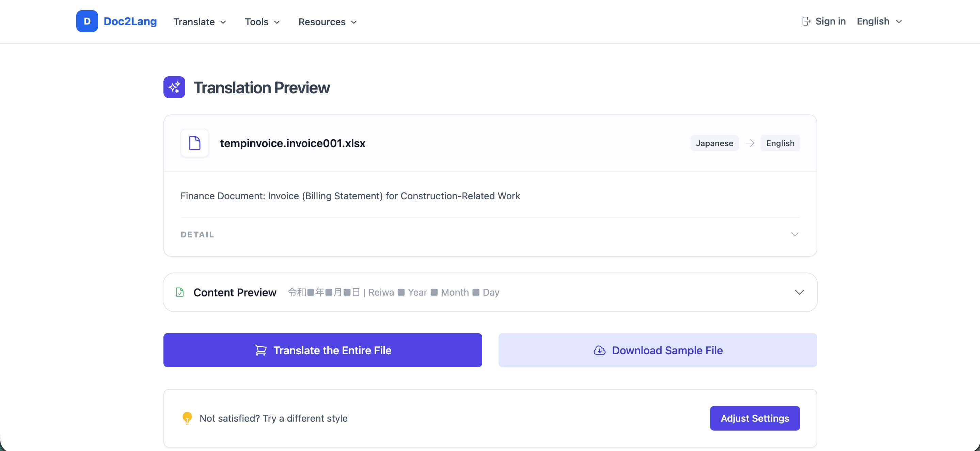Click the shopping cart icon on translate button
The width and height of the screenshot is (980, 451).
tap(260, 350)
